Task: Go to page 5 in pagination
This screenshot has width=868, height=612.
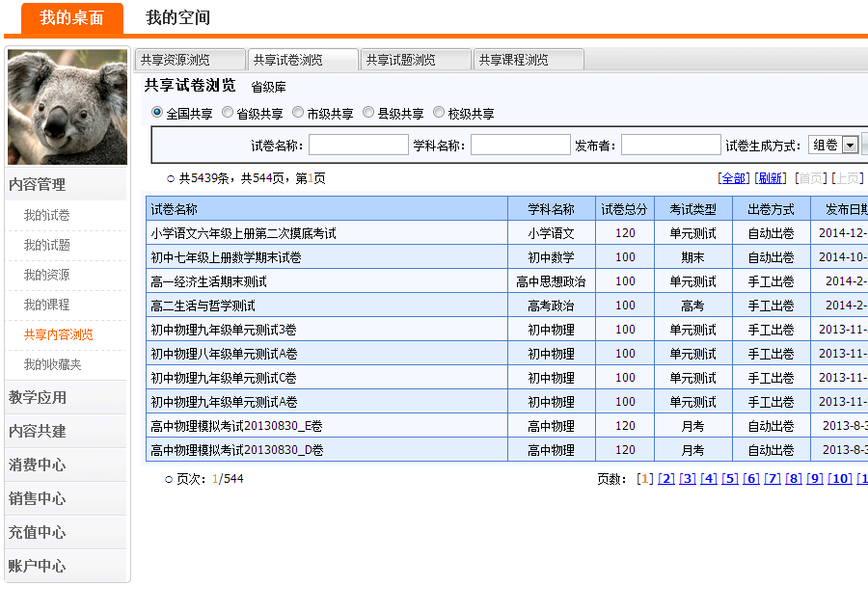Action: tap(730, 479)
